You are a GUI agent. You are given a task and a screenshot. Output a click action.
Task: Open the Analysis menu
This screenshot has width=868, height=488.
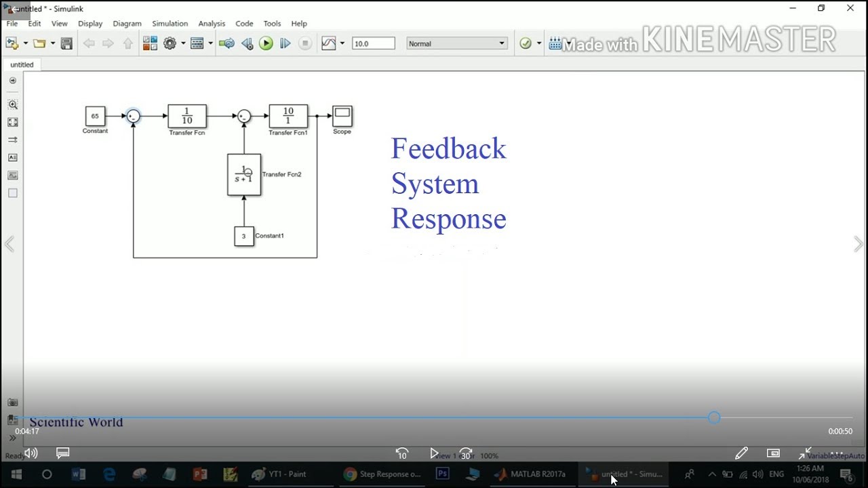[x=212, y=23]
